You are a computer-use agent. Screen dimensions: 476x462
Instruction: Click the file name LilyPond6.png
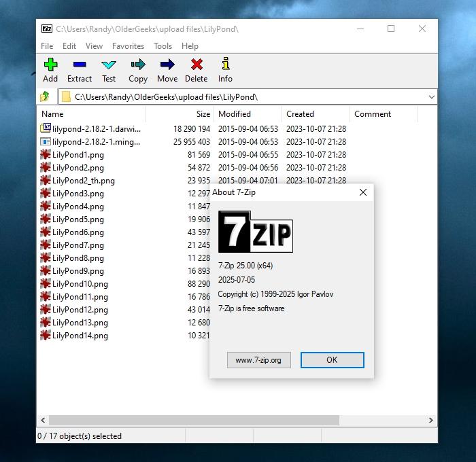point(78,232)
